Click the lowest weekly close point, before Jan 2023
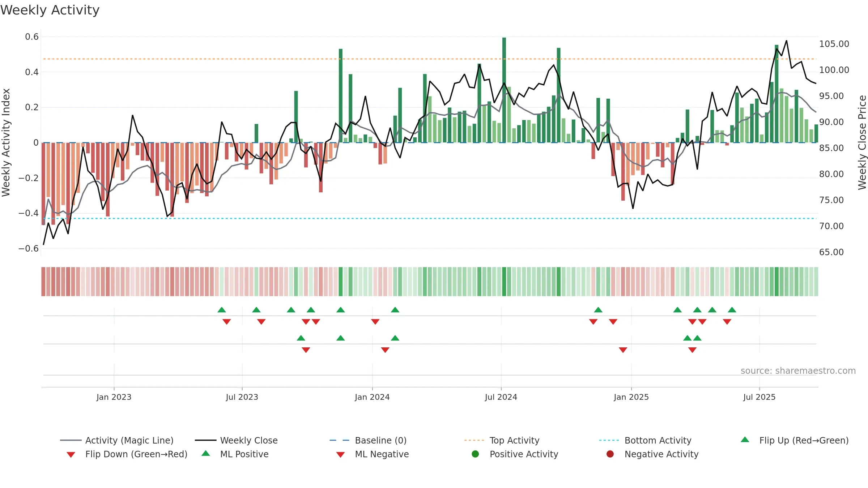Image resolution: width=868 pixels, height=488 pixels. click(x=43, y=245)
